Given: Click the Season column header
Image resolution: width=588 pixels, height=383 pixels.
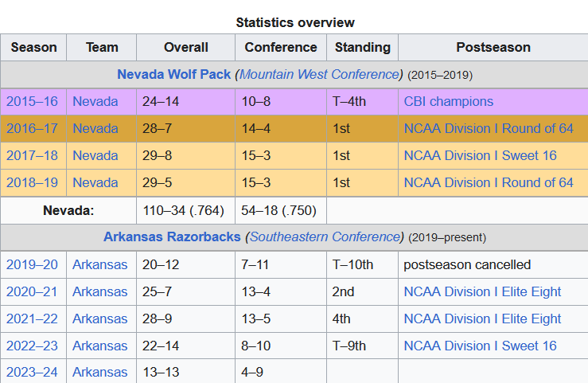Looking at the screenshot, I should click(x=33, y=47).
